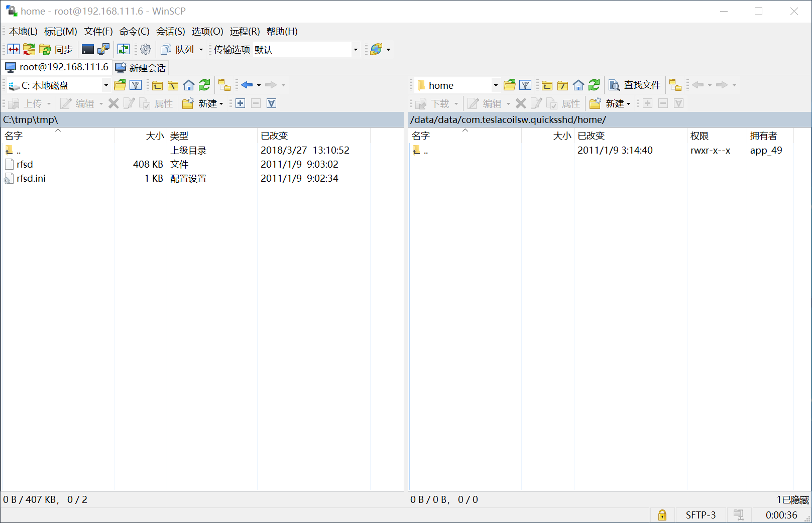Refresh the local panel
This screenshot has width=812, height=523.
[x=204, y=85]
